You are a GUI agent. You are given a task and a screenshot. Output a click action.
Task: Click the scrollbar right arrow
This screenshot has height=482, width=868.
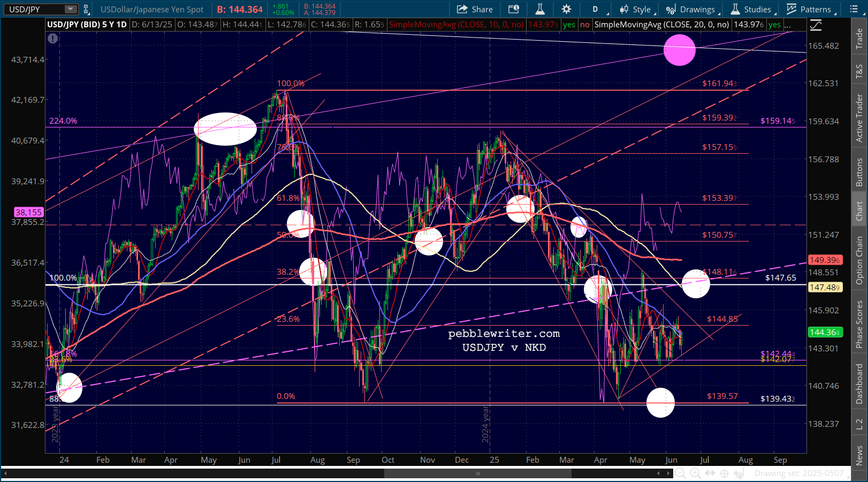[668, 473]
